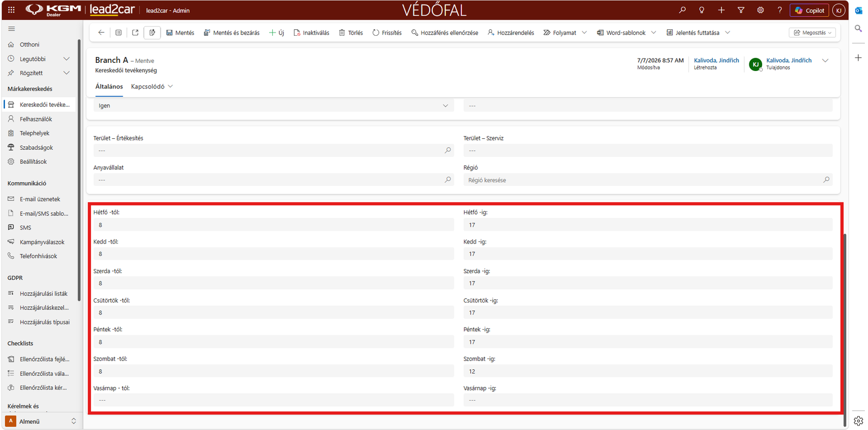Search the Anyavállalat lookup magnifier icon
This screenshot has height=430, width=868.
[x=448, y=179]
